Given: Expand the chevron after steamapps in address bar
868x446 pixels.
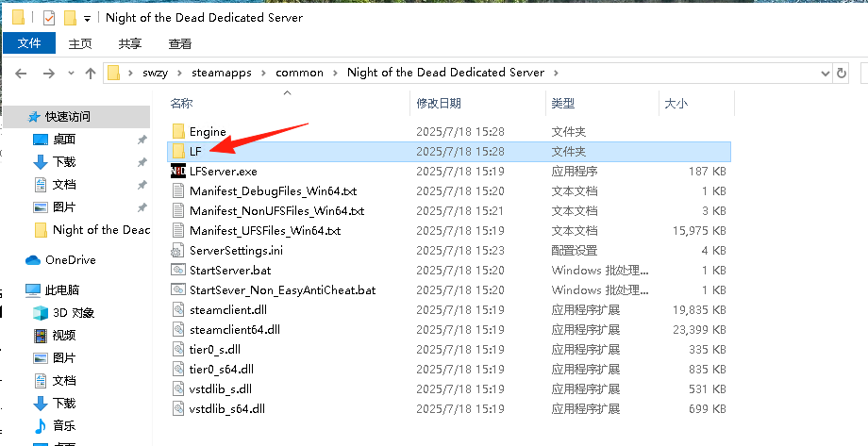Looking at the screenshot, I should pos(263,73).
